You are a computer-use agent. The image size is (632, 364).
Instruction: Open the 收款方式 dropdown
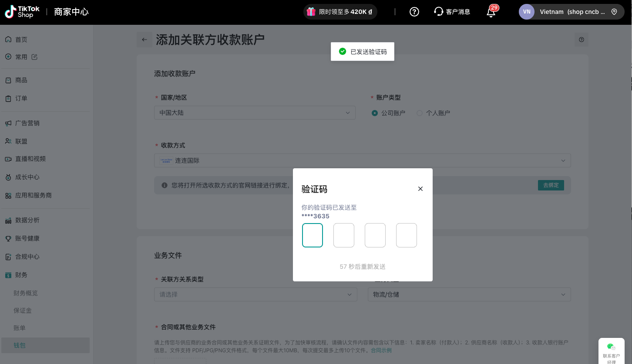[362, 160]
